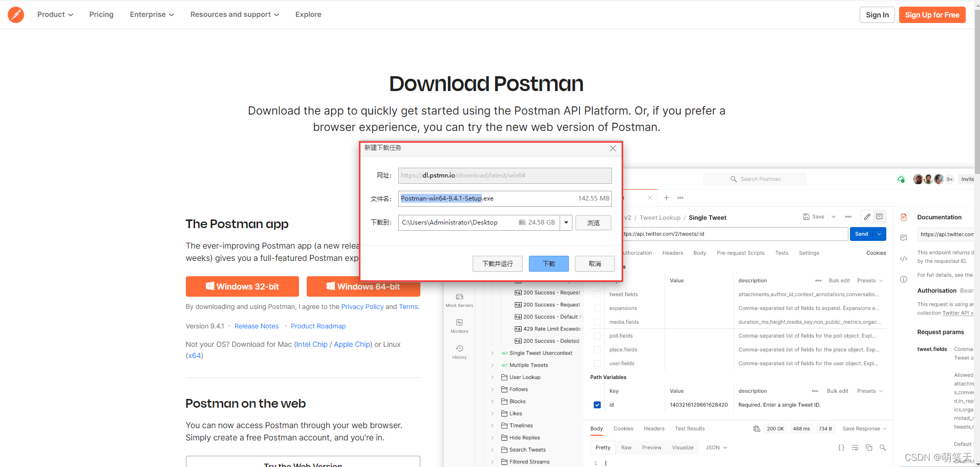Image resolution: width=980 pixels, height=467 pixels.
Task: Expand the Timelines folder
Action: (493, 426)
